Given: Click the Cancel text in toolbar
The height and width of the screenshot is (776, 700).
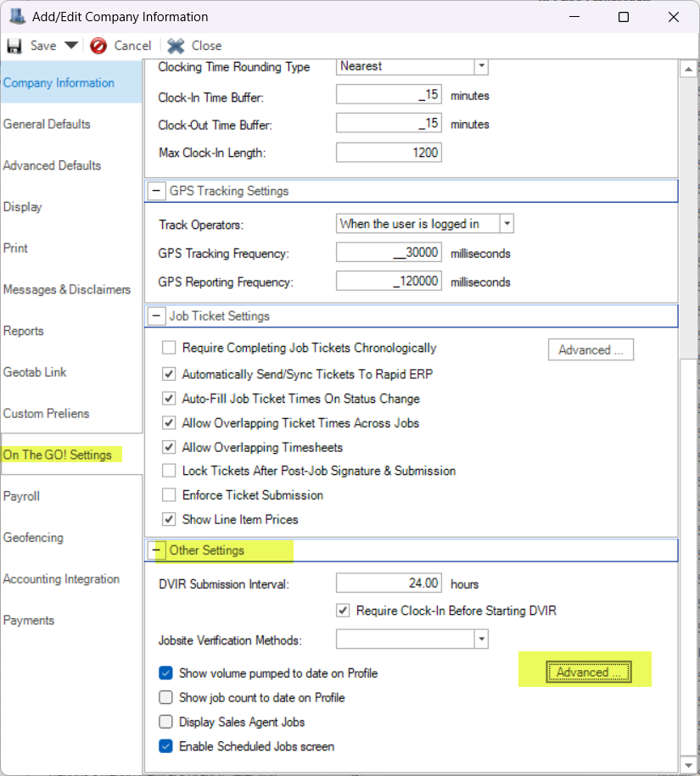Looking at the screenshot, I should (x=132, y=46).
